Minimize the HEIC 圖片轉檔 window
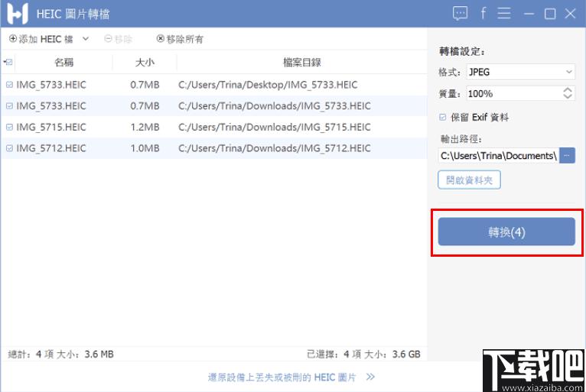Viewport: 586px width, 392px height. (x=529, y=14)
